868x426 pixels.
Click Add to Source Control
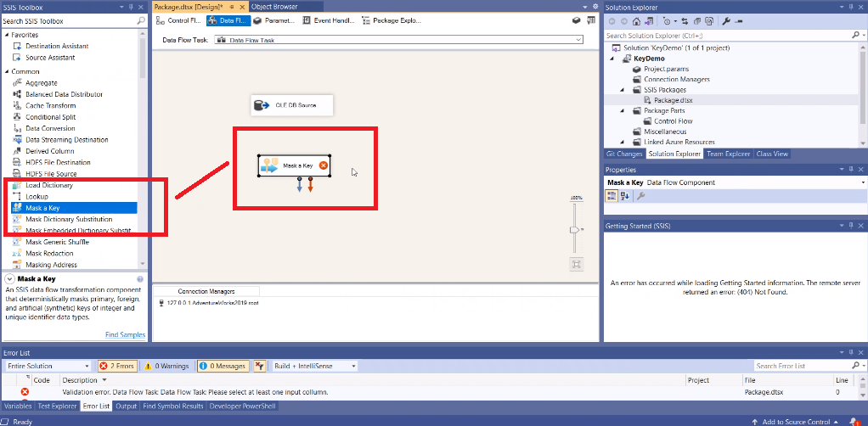pos(796,422)
